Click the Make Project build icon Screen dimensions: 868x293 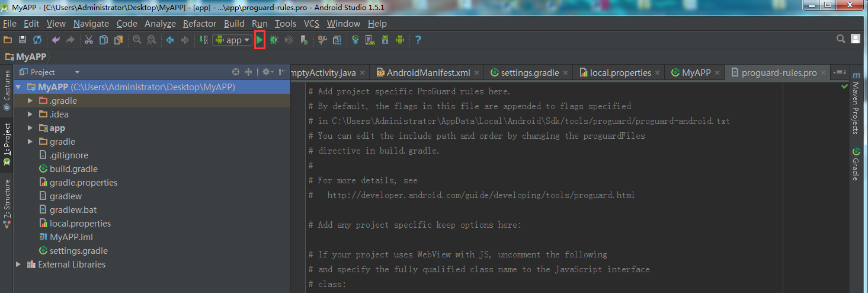203,40
